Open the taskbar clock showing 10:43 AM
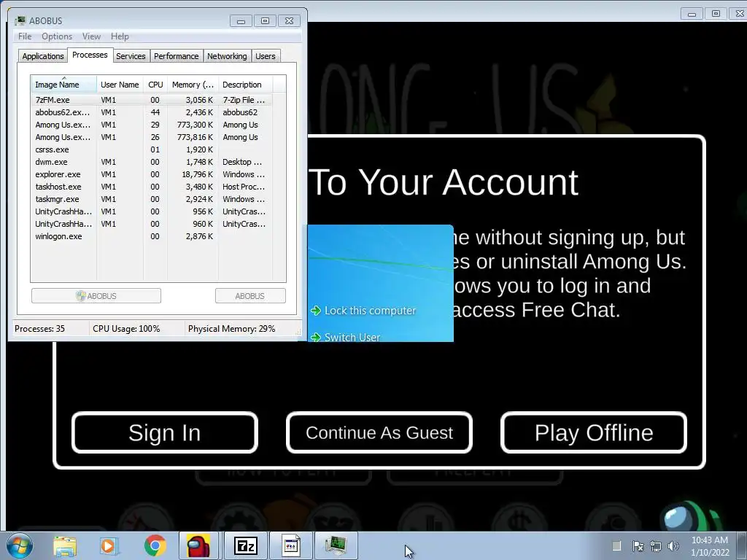The width and height of the screenshot is (747, 560). [x=710, y=546]
